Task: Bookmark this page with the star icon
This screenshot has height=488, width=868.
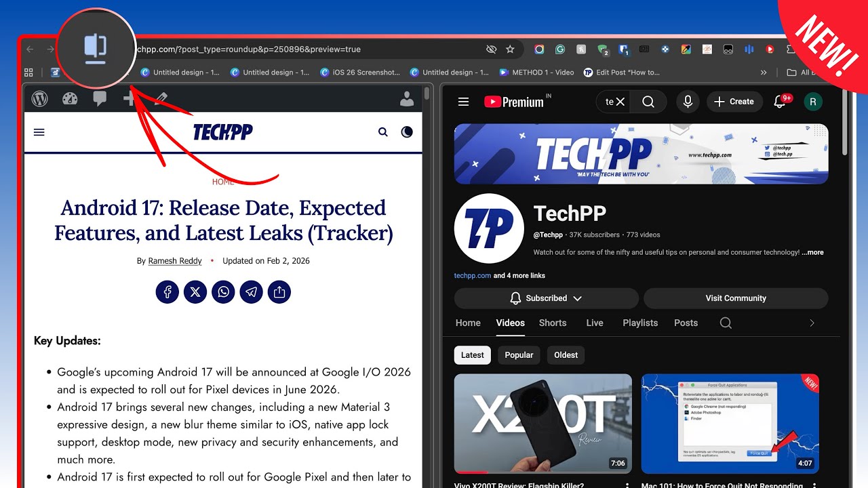Action: click(x=510, y=49)
